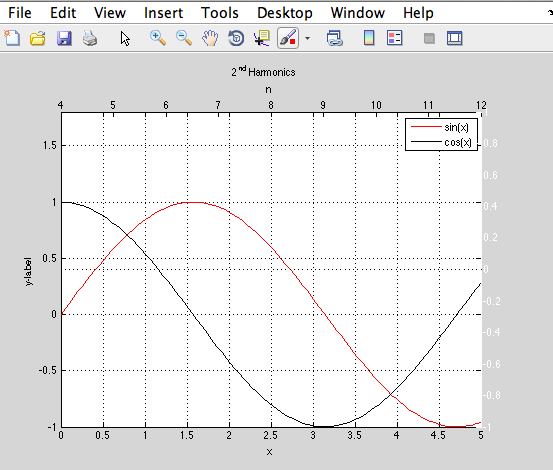Image resolution: width=553 pixels, height=470 pixels.
Task: Select the Pan hand tool
Action: tap(210, 38)
